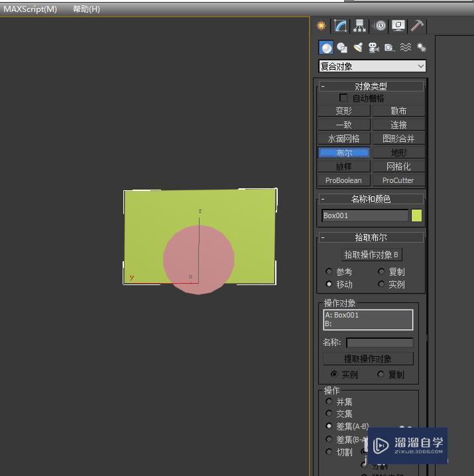Select the Lights category icon

click(358, 48)
